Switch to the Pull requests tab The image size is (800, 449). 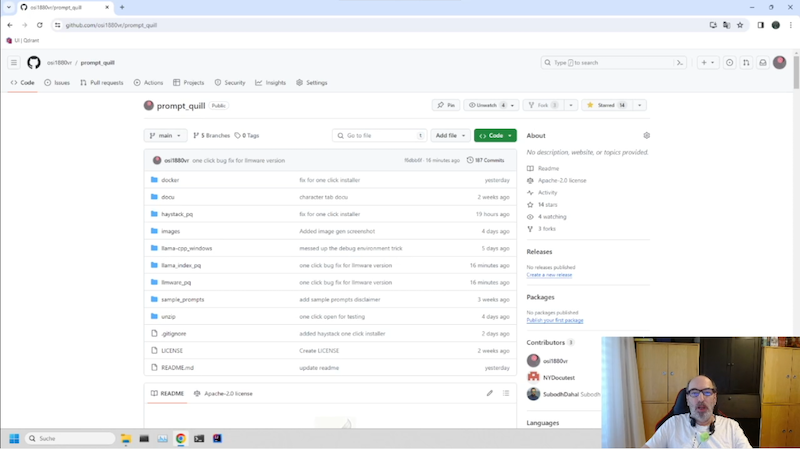click(102, 83)
